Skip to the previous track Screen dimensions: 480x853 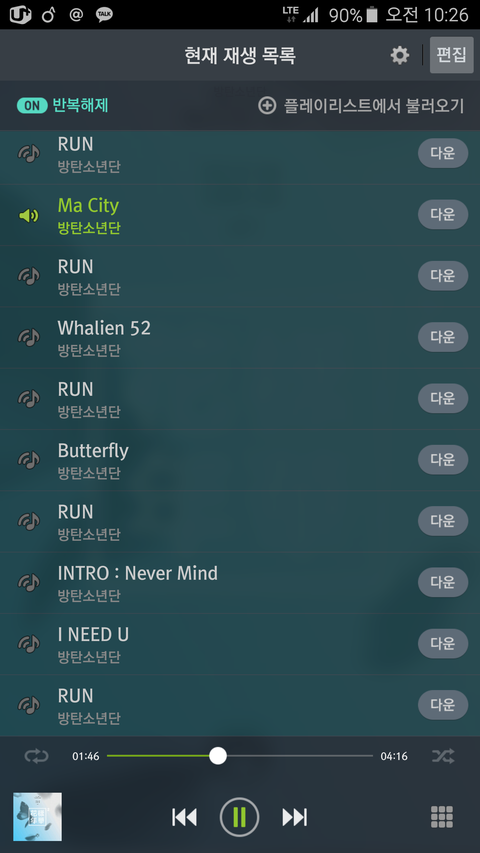tap(184, 817)
